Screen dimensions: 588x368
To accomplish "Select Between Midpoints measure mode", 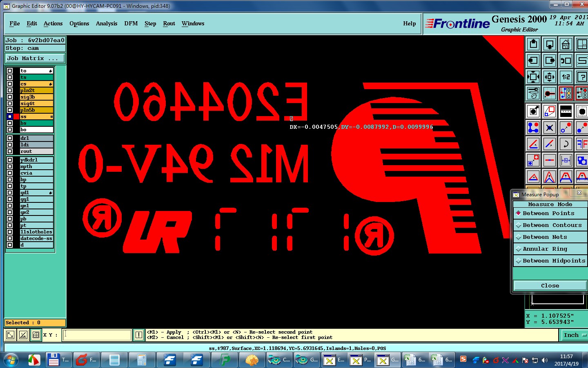I will [550, 261].
